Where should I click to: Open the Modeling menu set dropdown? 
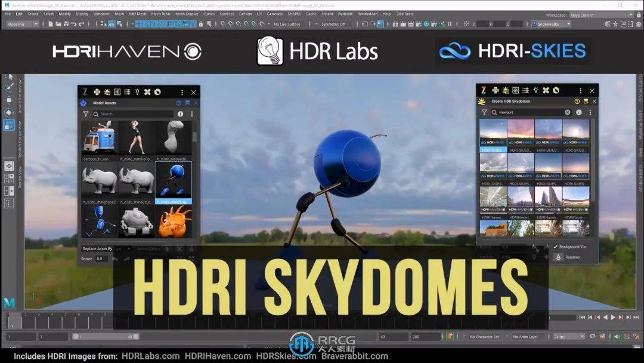tap(20, 24)
